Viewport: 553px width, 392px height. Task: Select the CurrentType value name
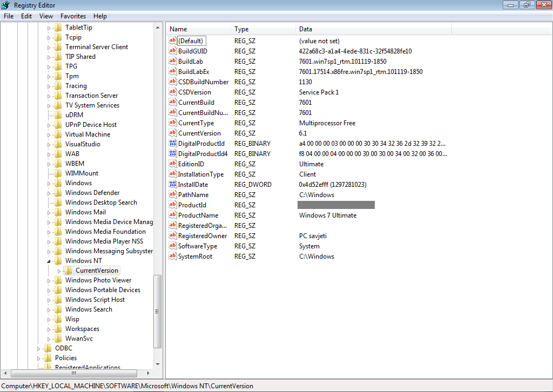(x=196, y=123)
